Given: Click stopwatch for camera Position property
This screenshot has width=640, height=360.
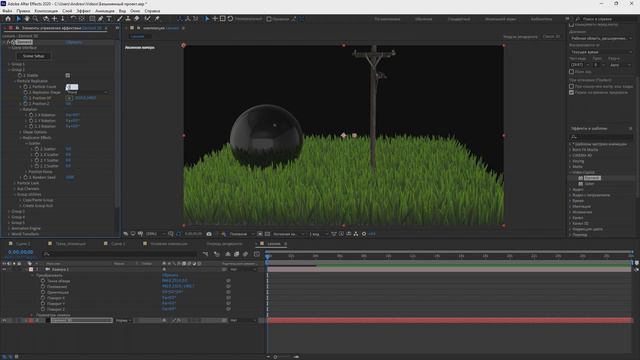Looking at the screenshot, I should click(x=43, y=287).
